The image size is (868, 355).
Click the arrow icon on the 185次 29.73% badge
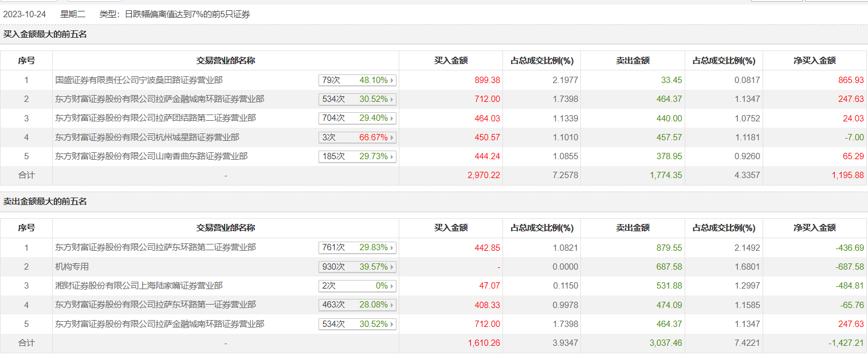[392, 156]
